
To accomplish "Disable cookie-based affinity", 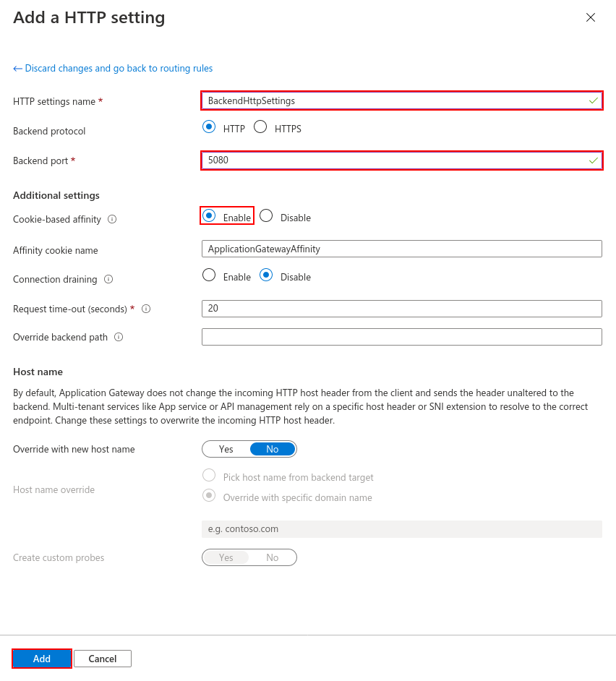I will coord(266,216).
